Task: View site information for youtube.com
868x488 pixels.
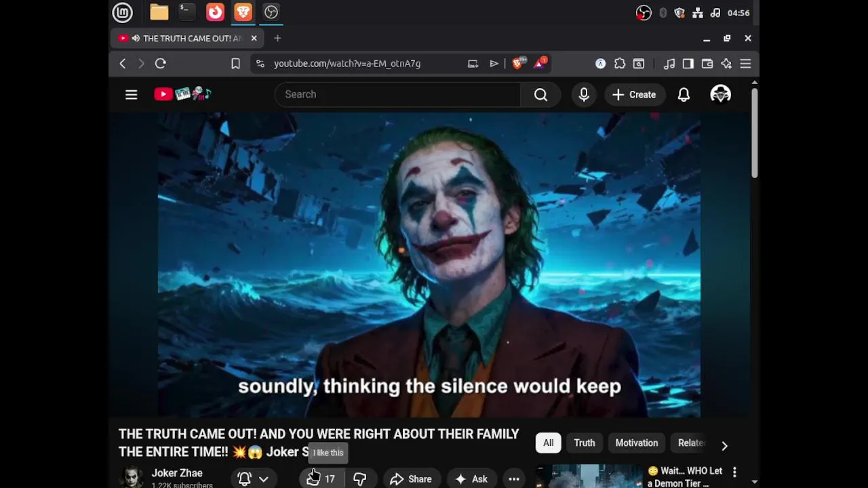Action: pos(260,64)
